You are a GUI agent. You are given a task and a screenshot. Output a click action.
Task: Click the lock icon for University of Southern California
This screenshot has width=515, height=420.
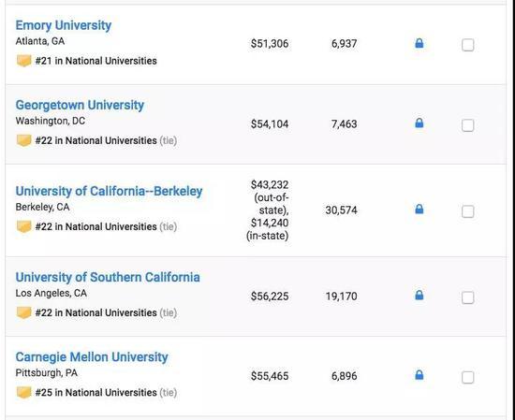pos(419,295)
